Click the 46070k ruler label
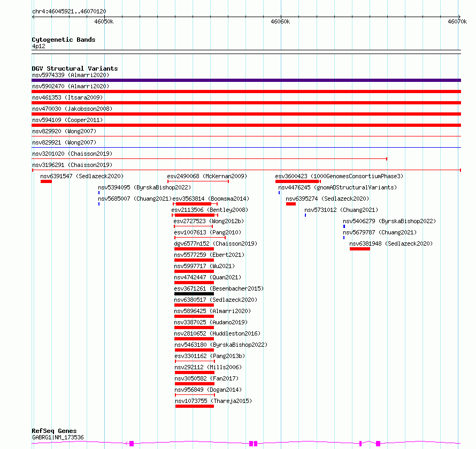The width and height of the screenshot is (476, 449). point(457,21)
